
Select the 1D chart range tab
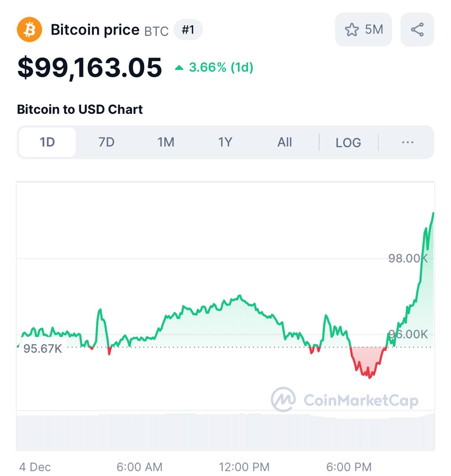47,142
